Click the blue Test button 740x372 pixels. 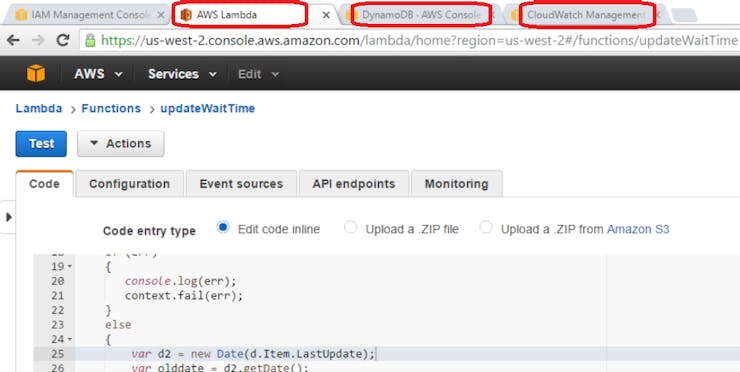[41, 144]
